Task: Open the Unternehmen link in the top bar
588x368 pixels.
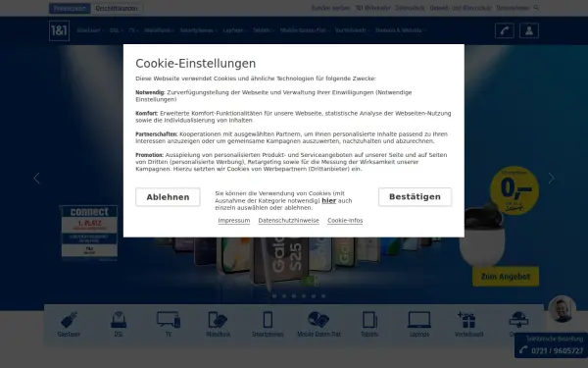Action: [x=513, y=8]
